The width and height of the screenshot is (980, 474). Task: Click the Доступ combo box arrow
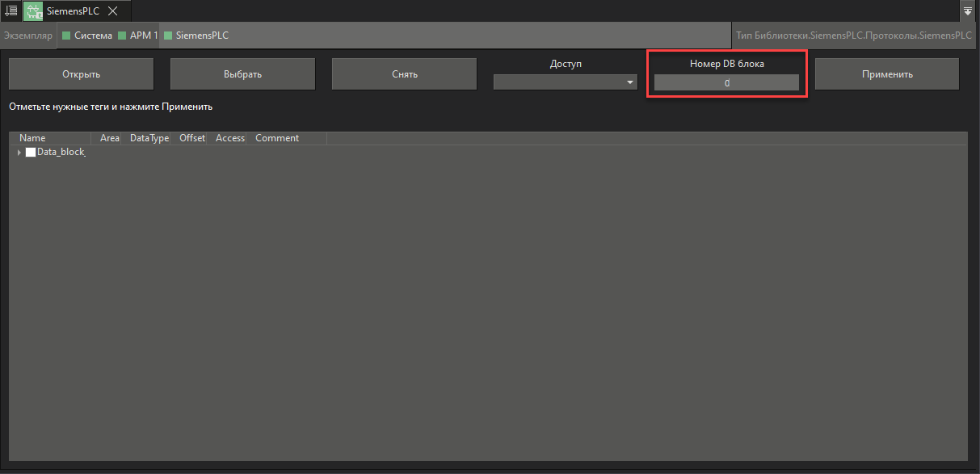[x=629, y=82]
